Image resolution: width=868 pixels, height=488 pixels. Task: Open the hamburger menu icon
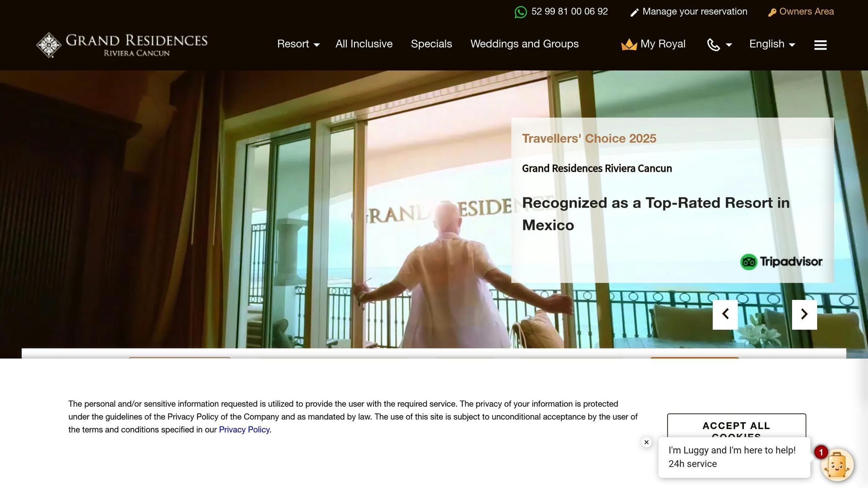(821, 45)
